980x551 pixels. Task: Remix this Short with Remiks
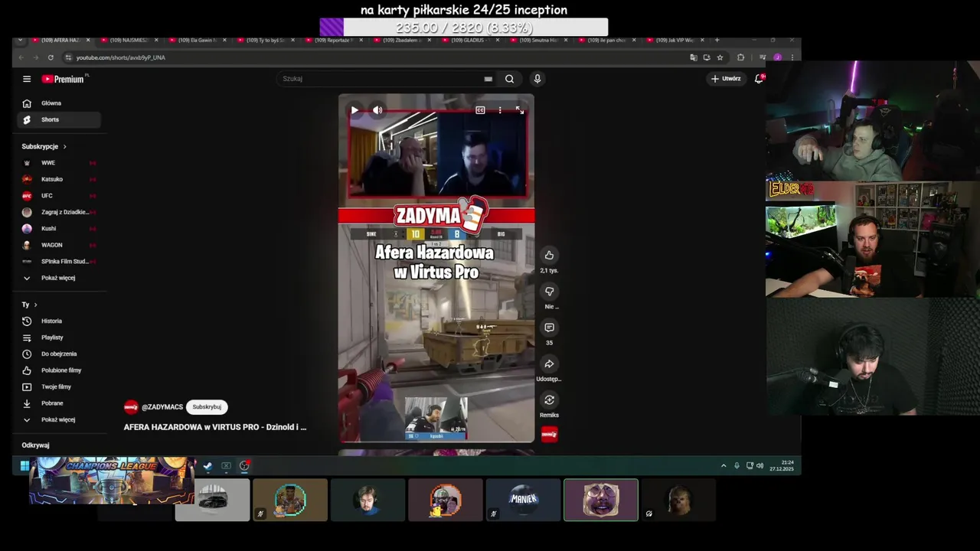pyautogui.click(x=549, y=400)
